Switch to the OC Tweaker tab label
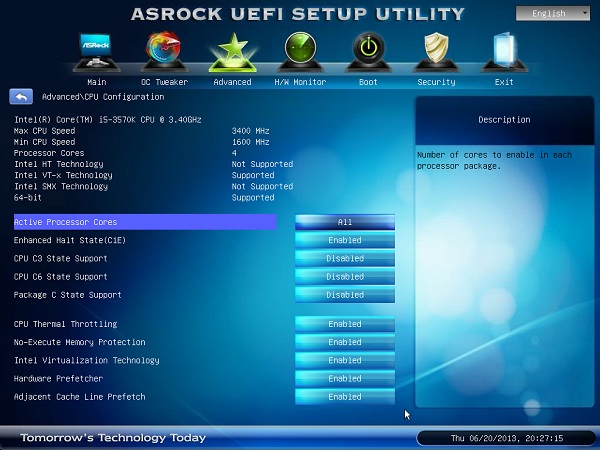600x450 pixels. 165,82
